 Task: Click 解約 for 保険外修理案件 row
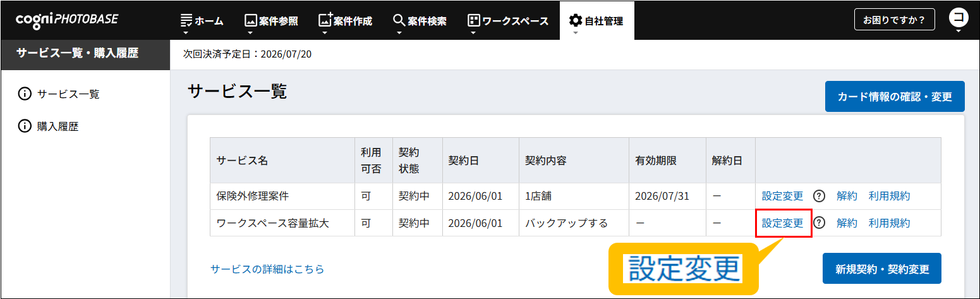coord(847,196)
